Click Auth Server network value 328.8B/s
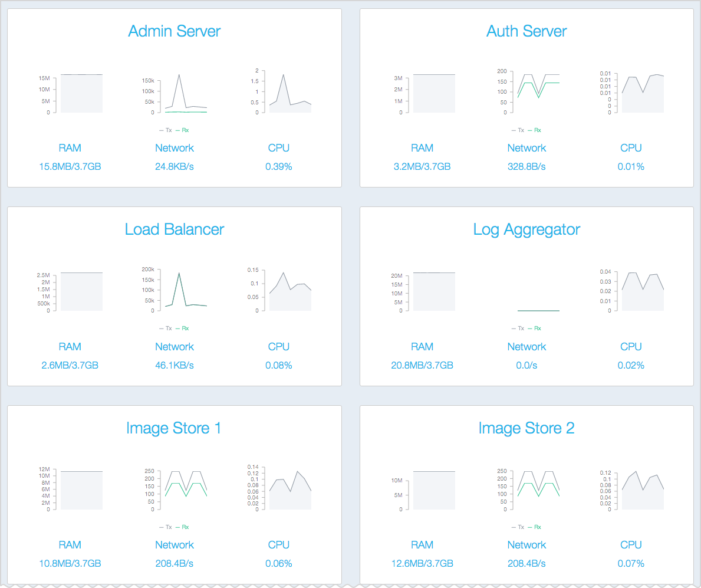The image size is (701, 588). [x=526, y=167]
